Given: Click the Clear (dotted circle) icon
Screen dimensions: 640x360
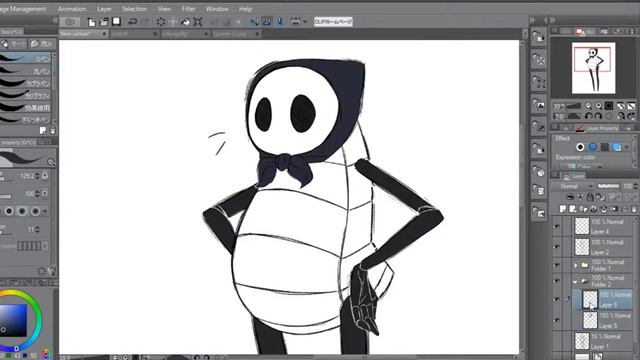Looking at the screenshot, I should 161,22.
